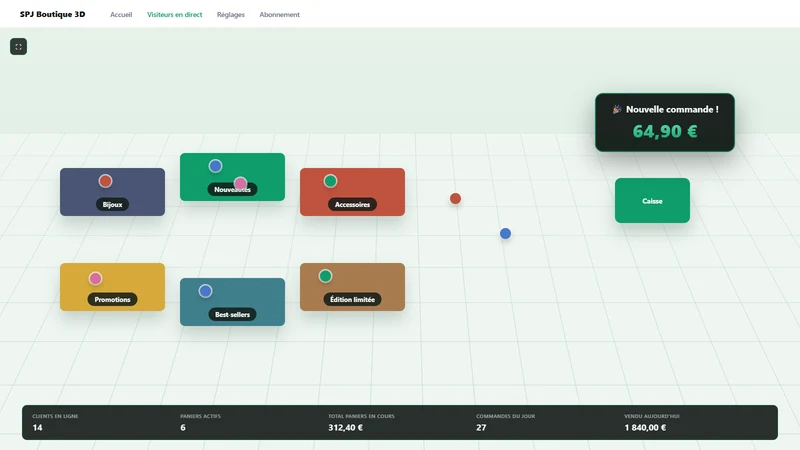Click the 64,90 € order amount

click(665, 132)
